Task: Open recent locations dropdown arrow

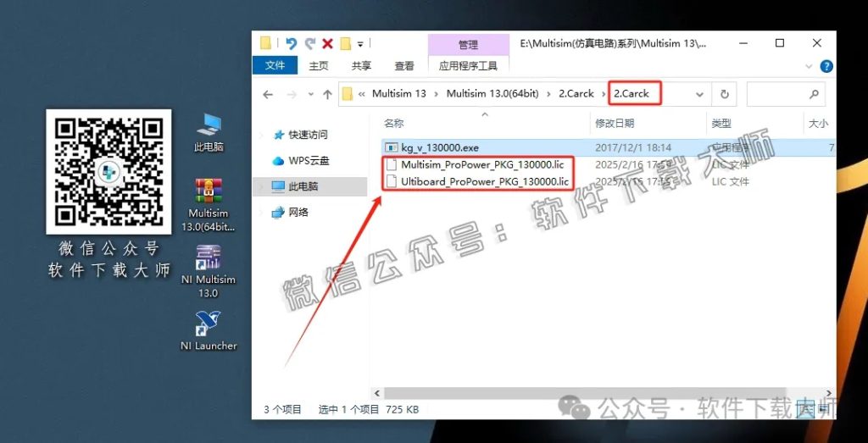Action: [x=311, y=95]
